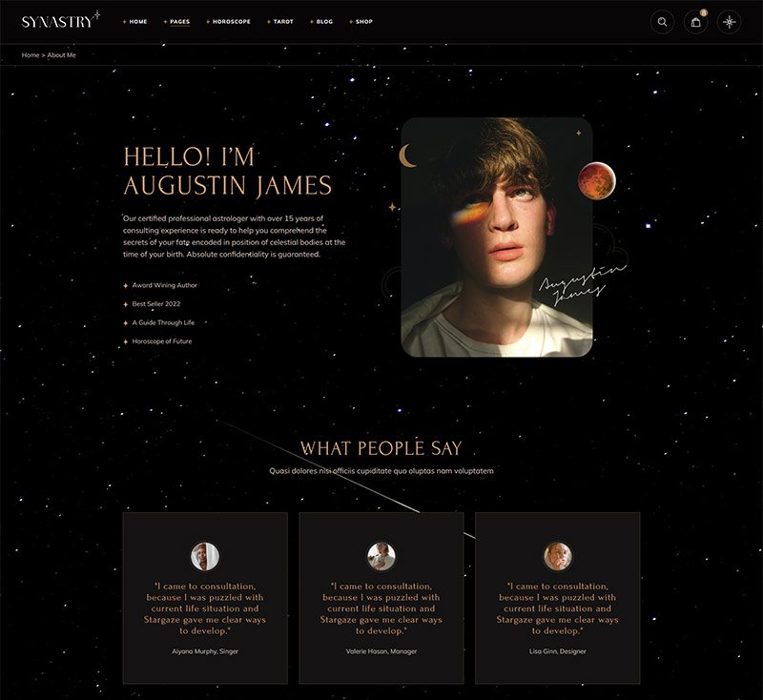Click the Synastry logo

(x=61, y=21)
